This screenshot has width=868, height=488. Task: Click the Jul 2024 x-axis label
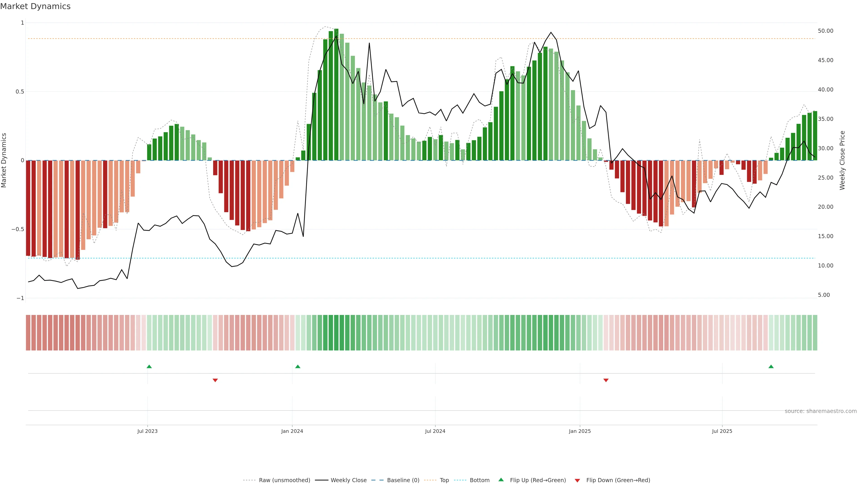pos(435,431)
